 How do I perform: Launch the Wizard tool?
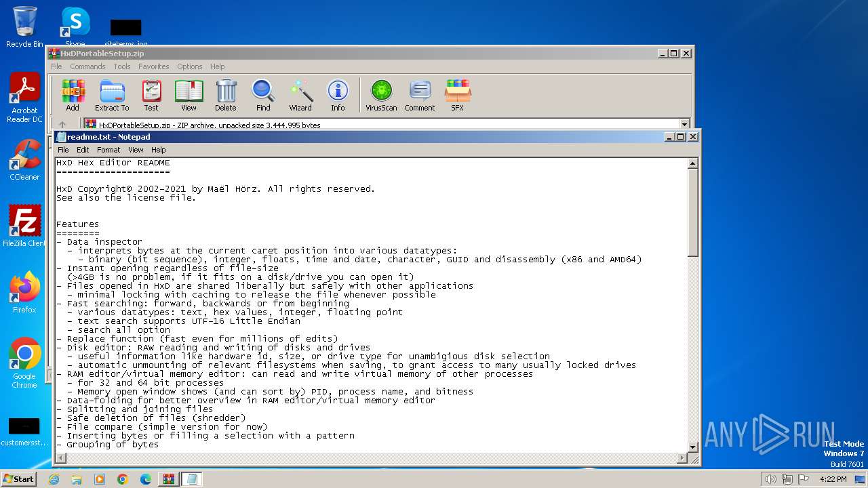pyautogui.click(x=300, y=95)
